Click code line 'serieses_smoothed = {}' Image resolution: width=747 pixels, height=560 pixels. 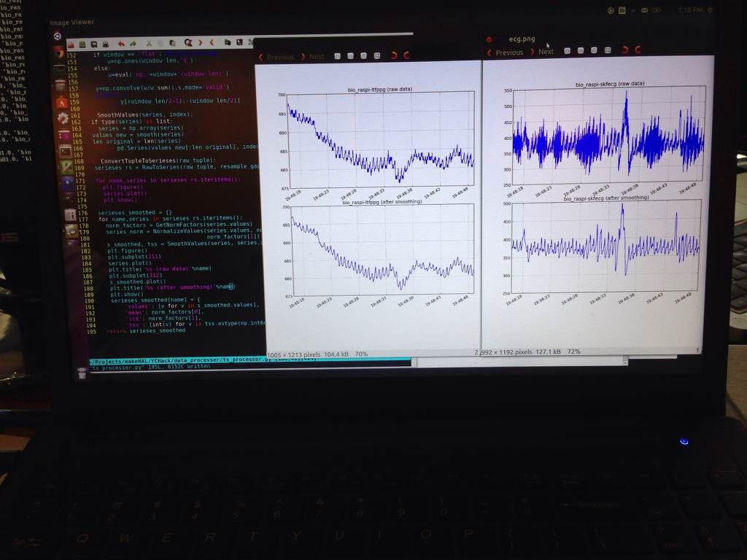click(x=135, y=212)
